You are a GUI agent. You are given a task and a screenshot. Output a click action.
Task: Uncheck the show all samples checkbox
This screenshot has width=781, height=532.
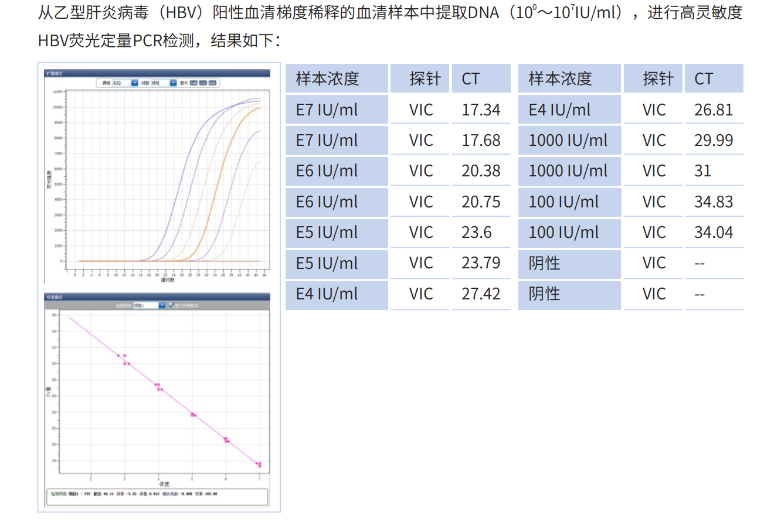click(171, 305)
